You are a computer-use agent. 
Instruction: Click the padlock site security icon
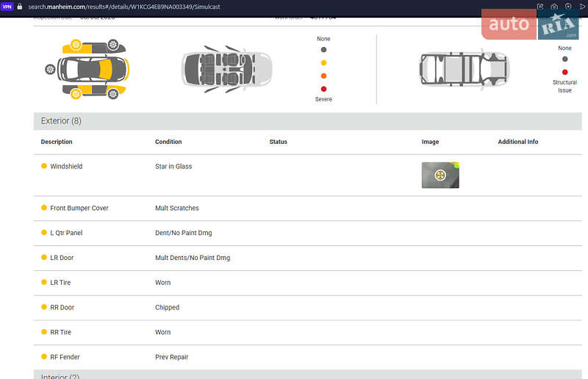point(20,7)
